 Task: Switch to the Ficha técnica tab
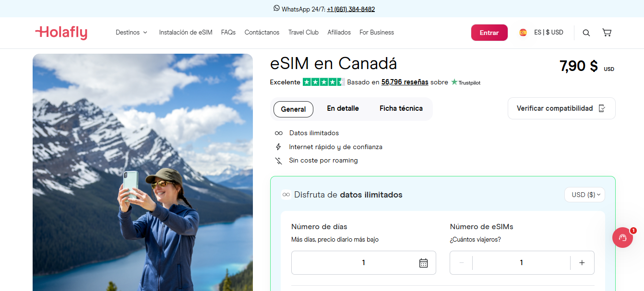point(401,109)
